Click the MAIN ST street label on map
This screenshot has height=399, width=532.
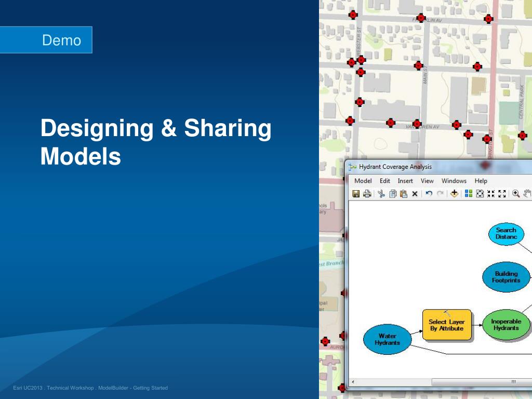pyautogui.click(x=425, y=75)
